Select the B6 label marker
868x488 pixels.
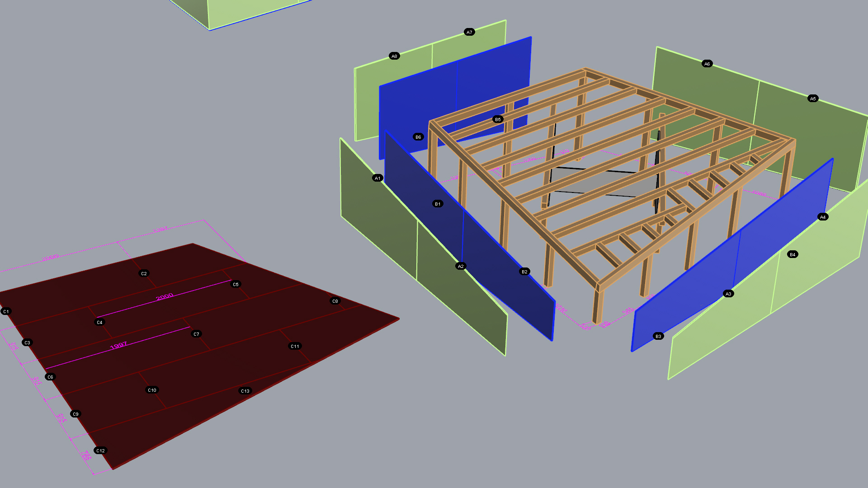pos(418,137)
